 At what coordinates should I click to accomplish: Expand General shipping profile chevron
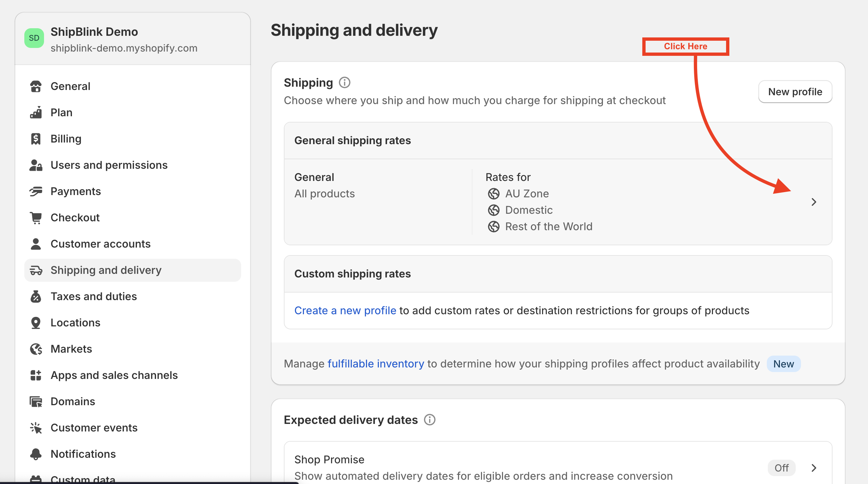point(814,202)
